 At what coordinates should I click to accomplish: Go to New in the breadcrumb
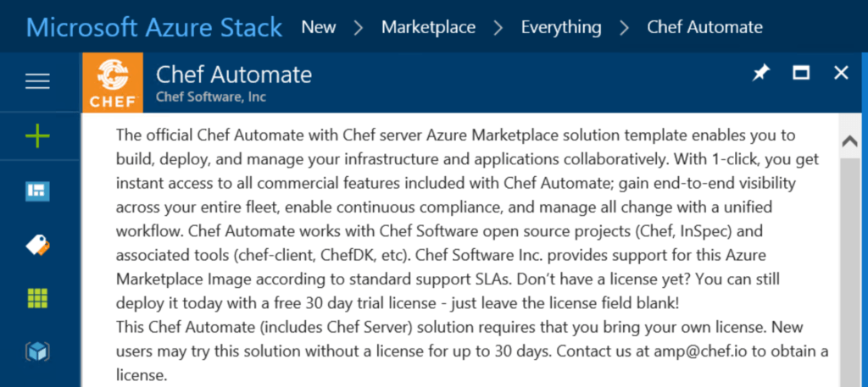(319, 27)
